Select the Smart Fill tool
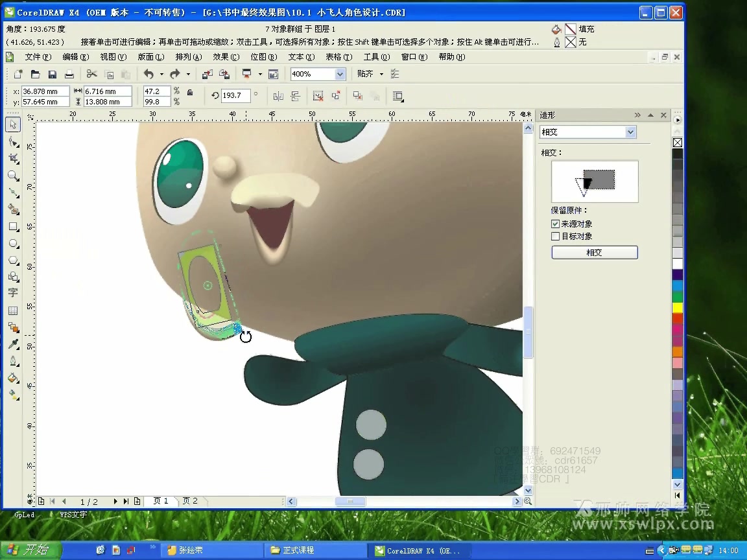747x560 pixels. (14, 209)
